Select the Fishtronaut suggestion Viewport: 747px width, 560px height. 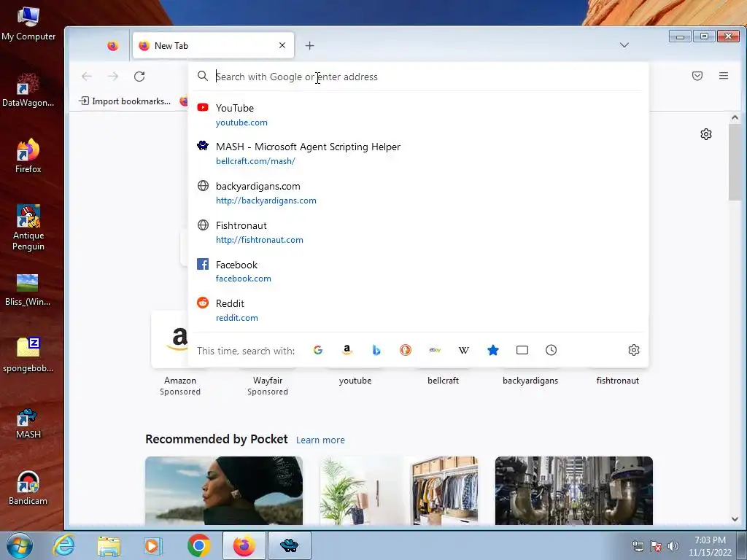coord(418,233)
